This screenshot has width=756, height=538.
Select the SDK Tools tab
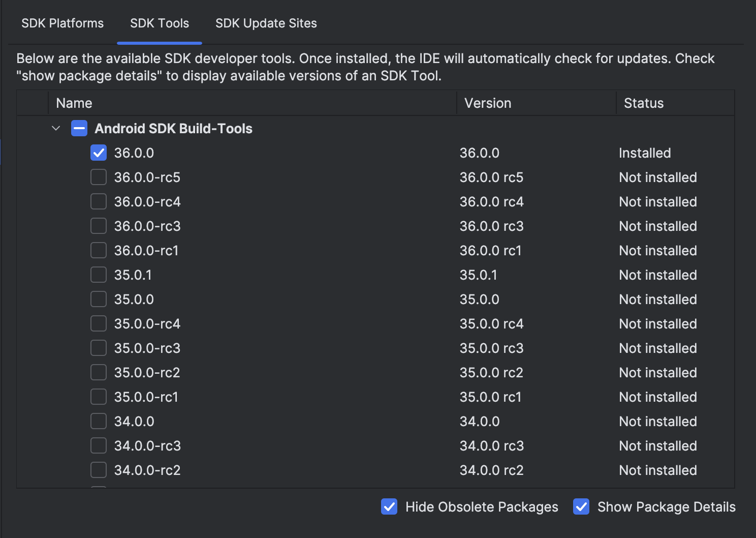tap(160, 23)
